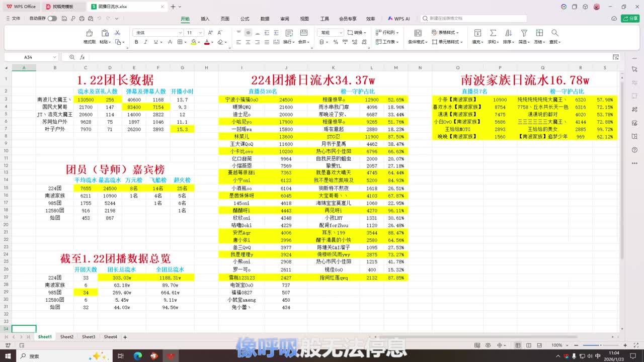Switch to page break preview view
The height and width of the screenshot is (362, 644).
click(x=529, y=345)
